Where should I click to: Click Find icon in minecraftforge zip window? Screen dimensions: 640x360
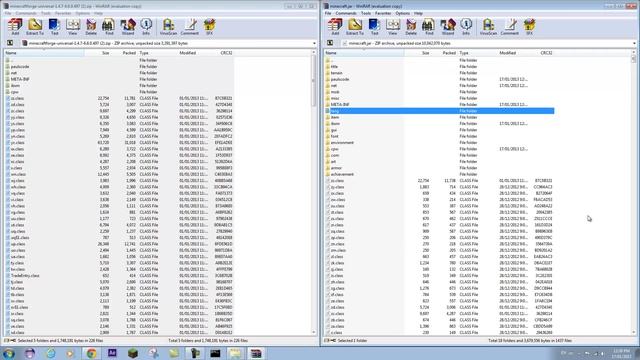[109, 27]
